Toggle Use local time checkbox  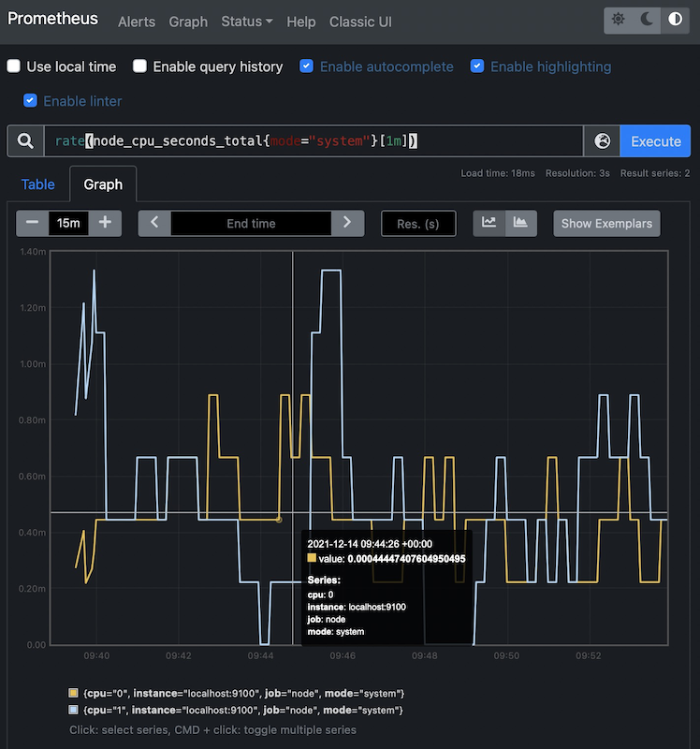(14, 66)
